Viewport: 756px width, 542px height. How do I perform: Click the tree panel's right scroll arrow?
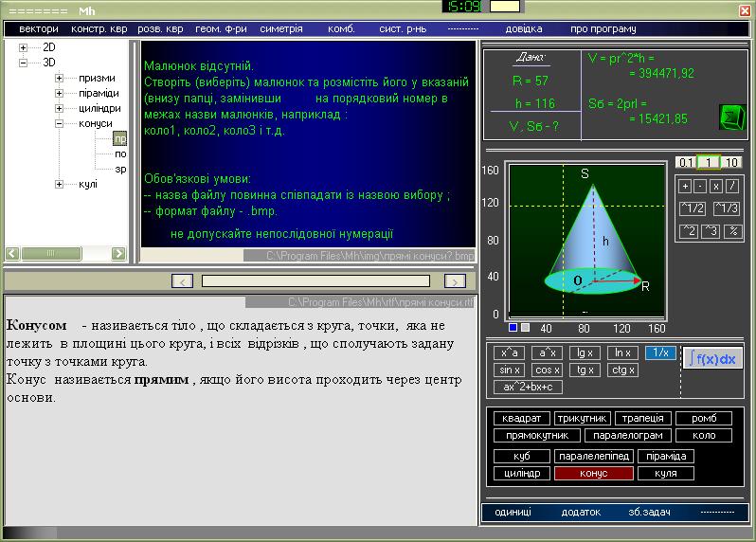tap(118, 253)
